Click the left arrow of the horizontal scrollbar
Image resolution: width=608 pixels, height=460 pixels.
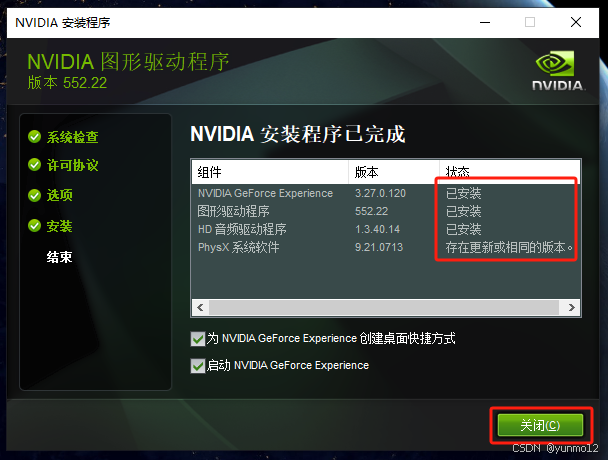click(200, 308)
